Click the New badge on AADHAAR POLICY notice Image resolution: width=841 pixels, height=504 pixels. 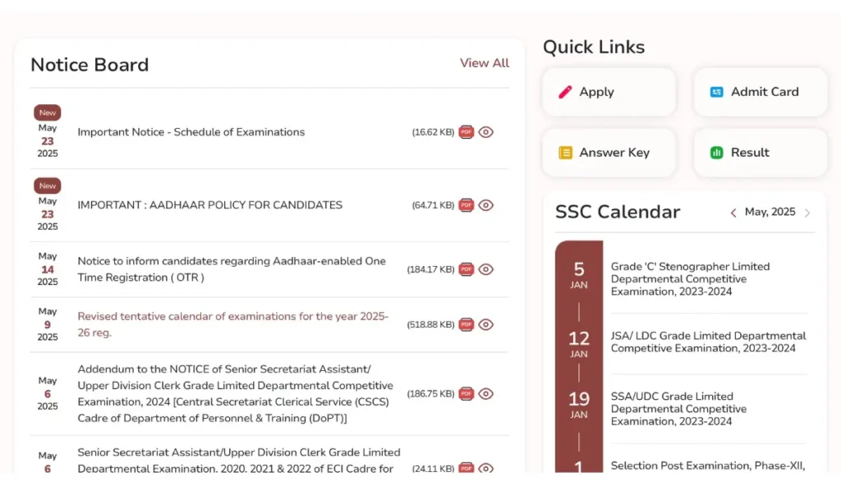pyautogui.click(x=47, y=186)
